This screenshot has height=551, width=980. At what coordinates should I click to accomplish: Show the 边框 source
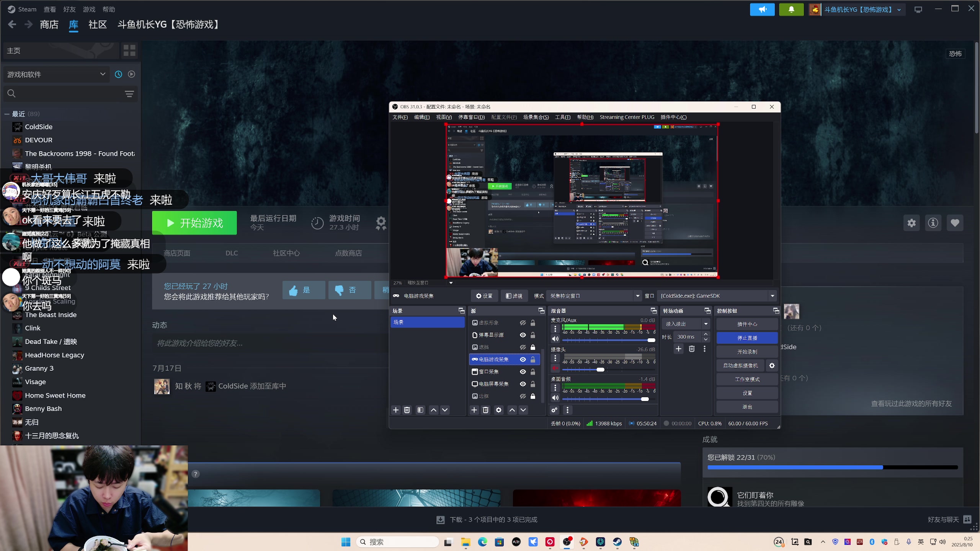(x=523, y=396)
